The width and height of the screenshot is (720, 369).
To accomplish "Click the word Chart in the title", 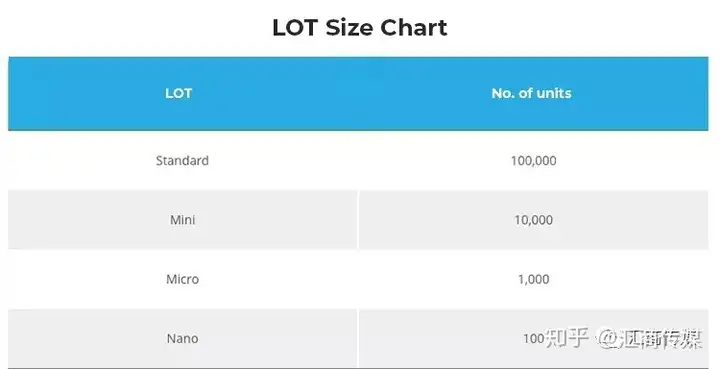I will tap(413, 28).
